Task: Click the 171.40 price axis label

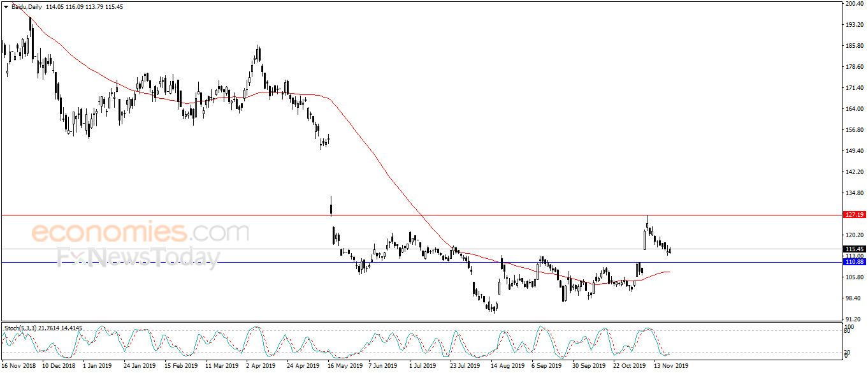Action: [854, 88]
